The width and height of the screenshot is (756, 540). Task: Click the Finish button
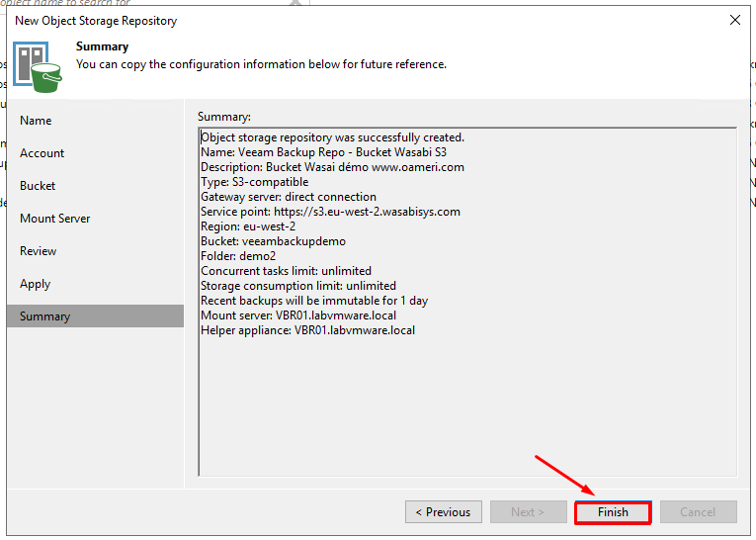pos(613,512)
